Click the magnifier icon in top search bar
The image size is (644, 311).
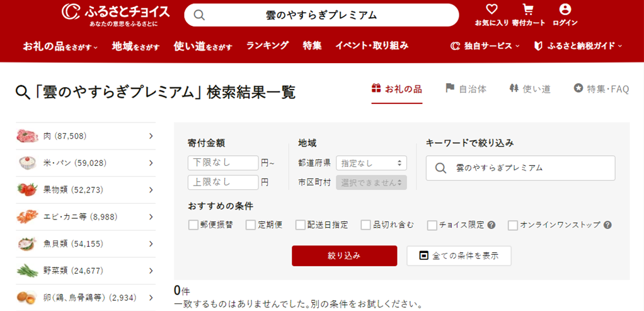point(199,15)
